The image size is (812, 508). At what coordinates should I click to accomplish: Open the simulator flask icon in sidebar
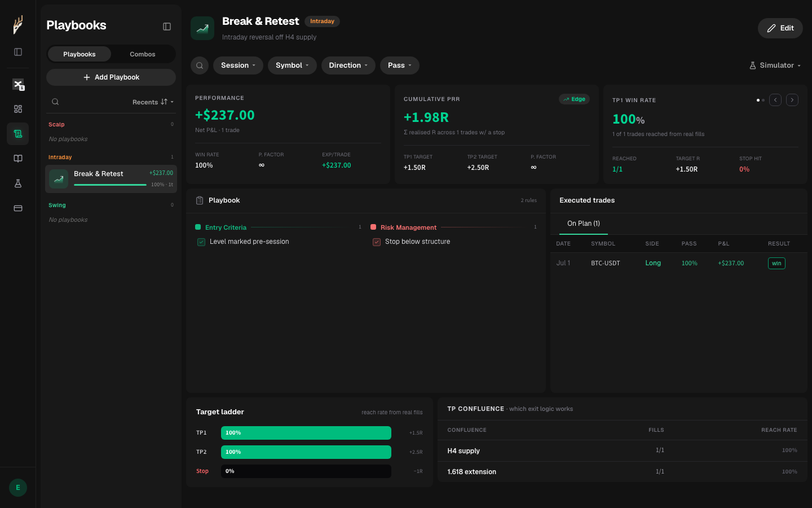coord(18,183)
